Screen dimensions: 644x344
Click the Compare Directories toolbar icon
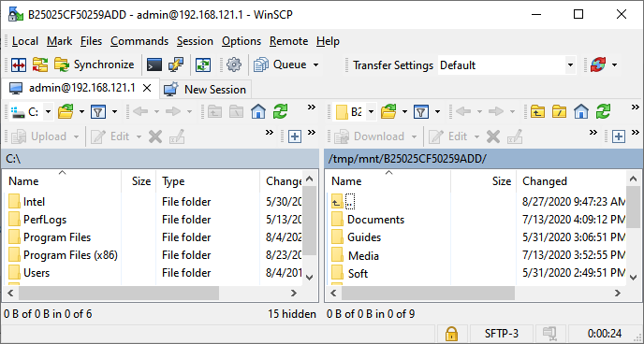pyautogui.click(x=19, y=64)
